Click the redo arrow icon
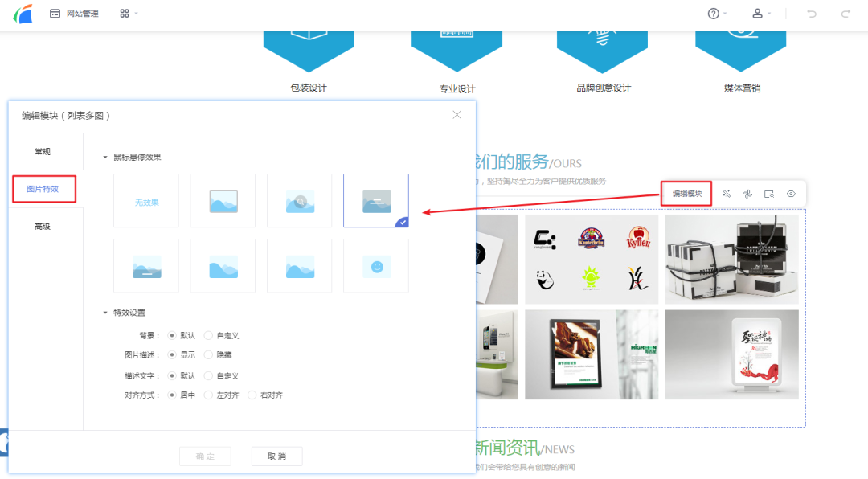Viewport: 868px width, 479px height. tap(845, 14)
